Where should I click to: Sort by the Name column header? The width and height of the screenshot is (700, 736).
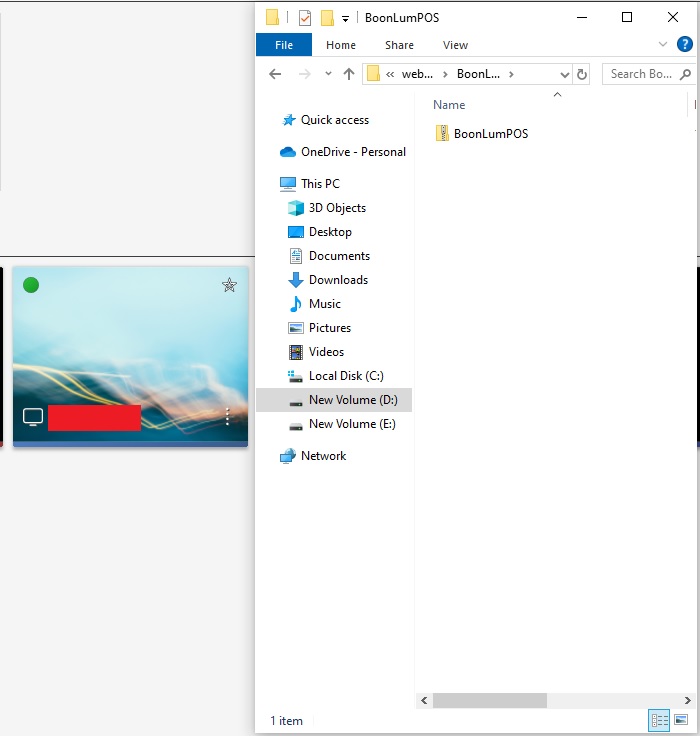click(449, 105)
